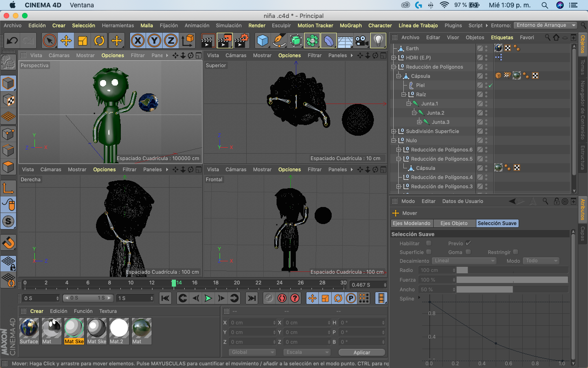Select the Rotate tool in top toolbar
Image resolution: width=588 pixels, height=368 pixels.
click(99, 40)
